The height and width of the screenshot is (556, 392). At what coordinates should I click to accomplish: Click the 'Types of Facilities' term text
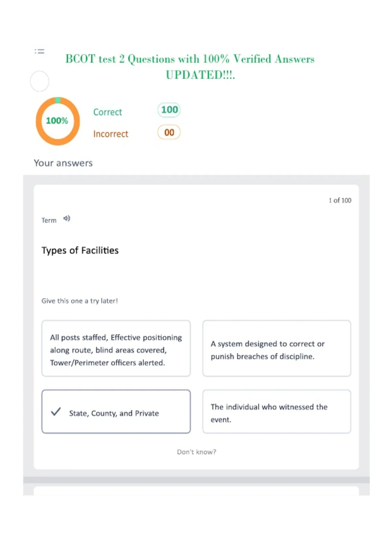(80, 250)
